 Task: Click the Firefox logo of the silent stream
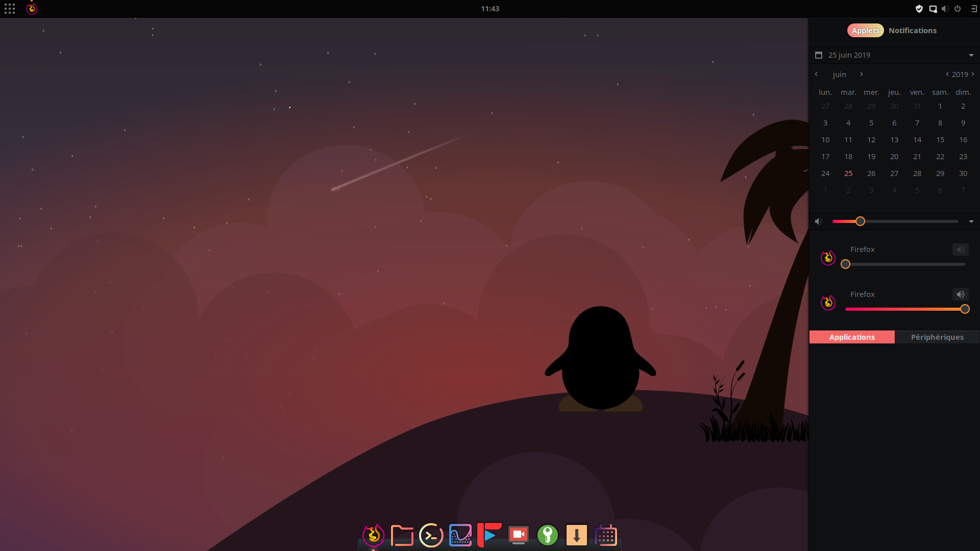[828, 258]
